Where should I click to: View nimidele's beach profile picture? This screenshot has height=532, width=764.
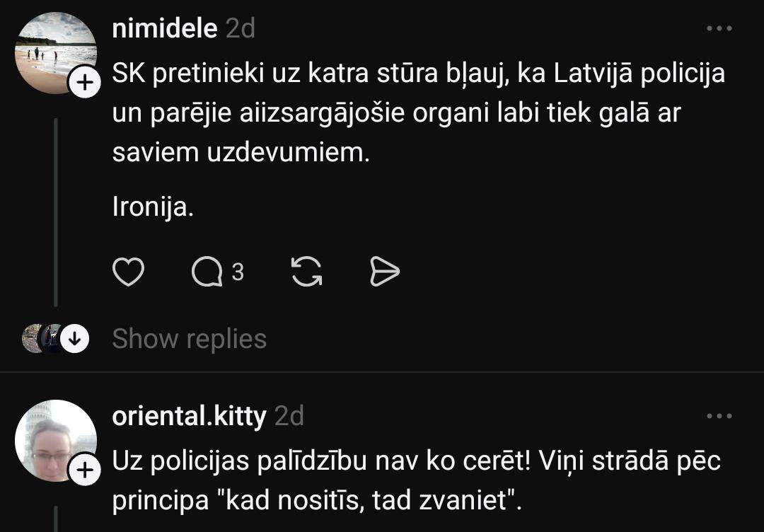(x=52, y=52)
